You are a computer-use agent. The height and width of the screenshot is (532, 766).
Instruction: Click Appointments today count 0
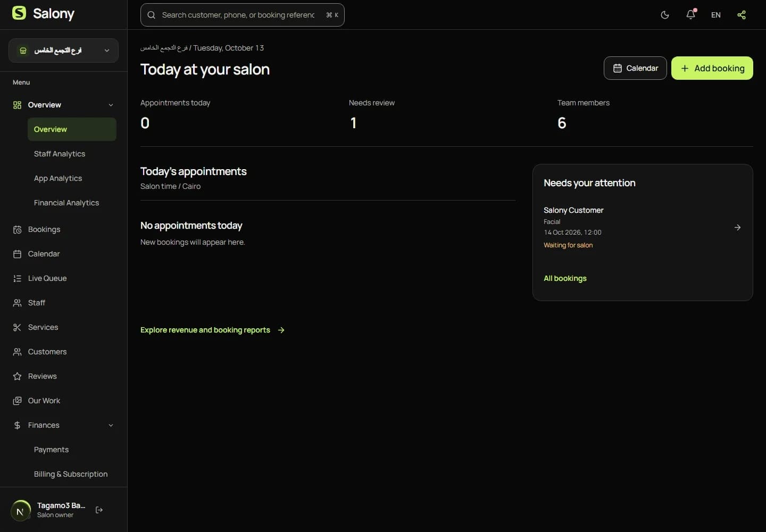tap(145, 123)
